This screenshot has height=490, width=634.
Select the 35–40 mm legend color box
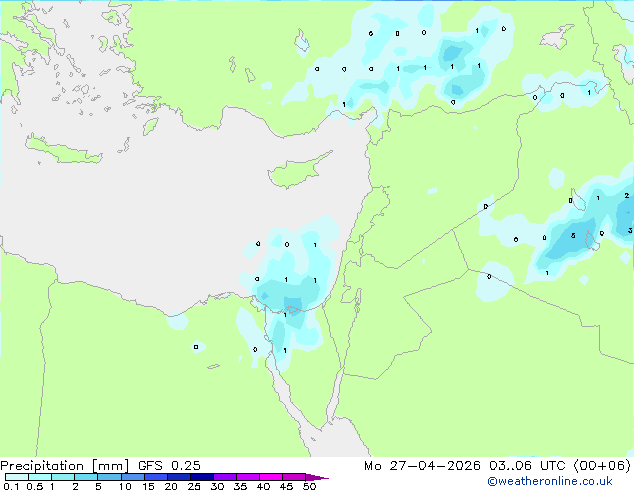[247, 477]
